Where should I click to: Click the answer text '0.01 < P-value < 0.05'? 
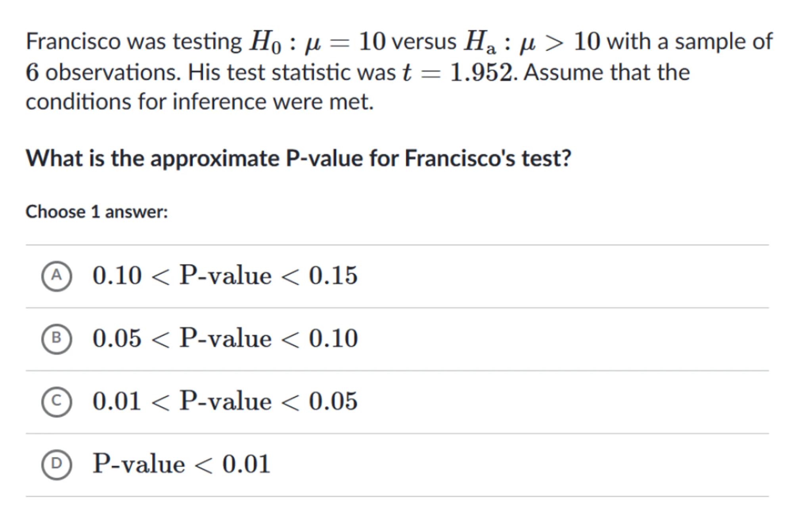pyautogui.click(x=225, y=401)
